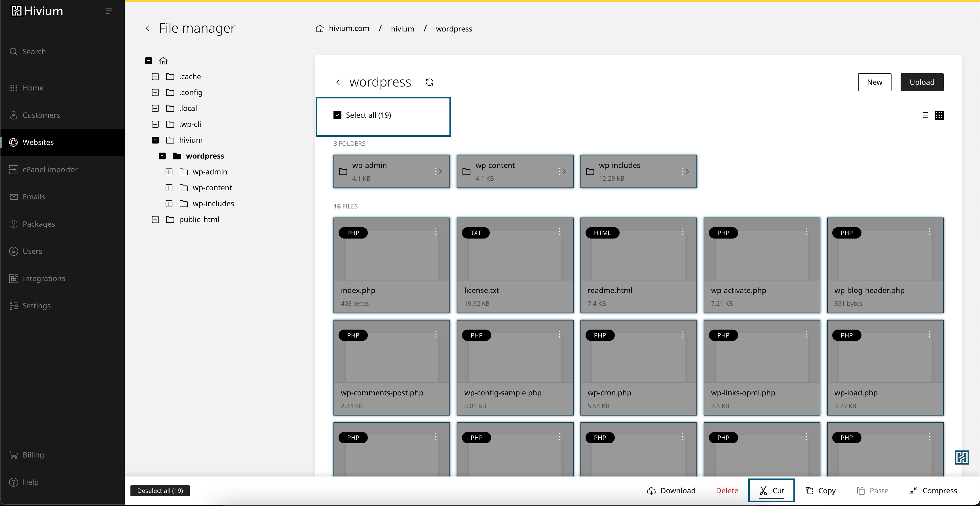The image size is (980, 506).
Task: Open Packages in the sidebar
Action: (x=62, y=224)
